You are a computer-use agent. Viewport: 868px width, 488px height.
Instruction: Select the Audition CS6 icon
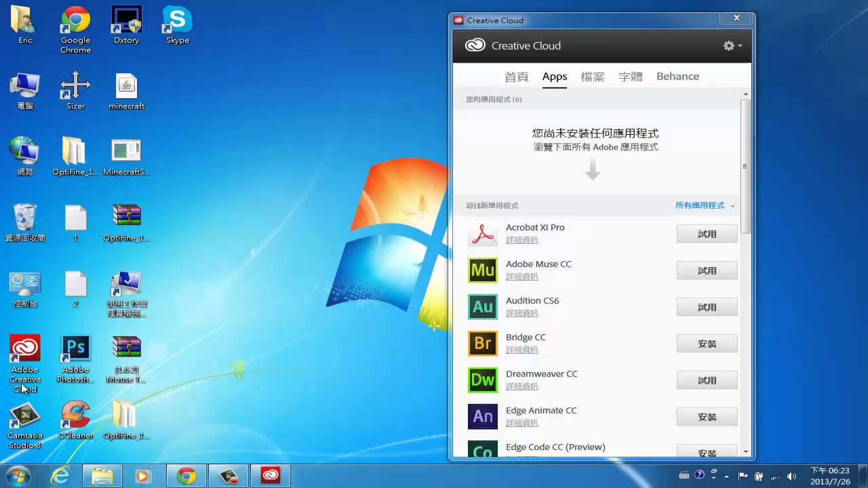(x=482, y=307)
